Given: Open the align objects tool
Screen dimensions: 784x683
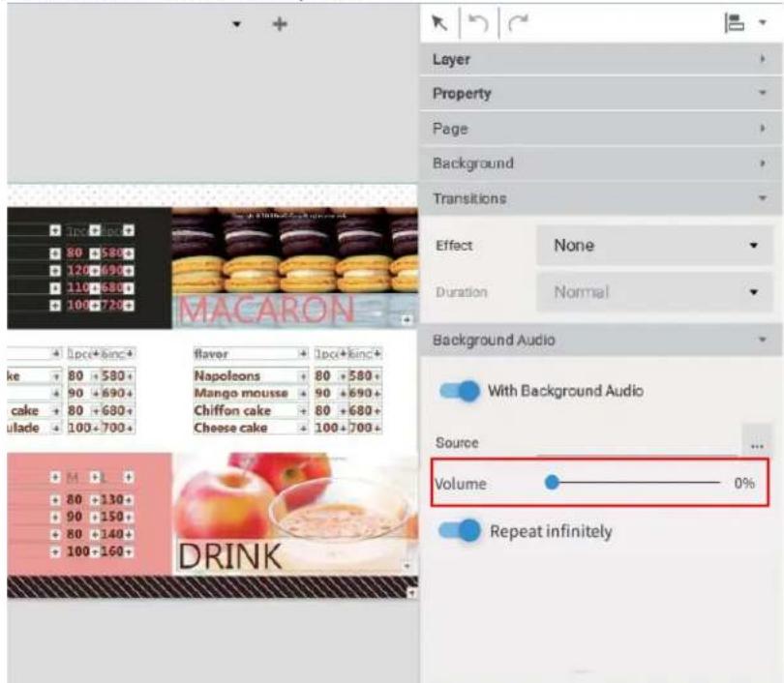Looking at the screenshot, I should click(x=734, y=23).
